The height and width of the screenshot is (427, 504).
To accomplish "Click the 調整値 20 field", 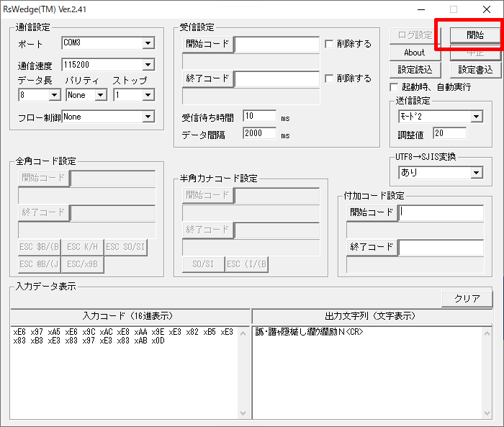I will [x=450, y=133].
